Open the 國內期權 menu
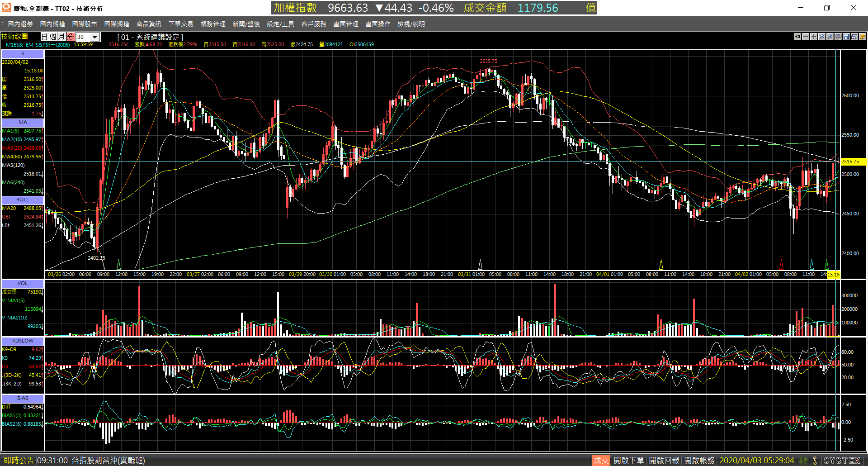868x466 pixels. (x=52, y=24)
